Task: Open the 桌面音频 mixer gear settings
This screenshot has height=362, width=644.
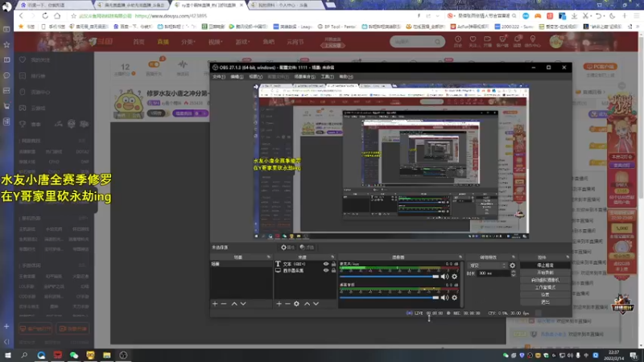Action: [454, 298]
